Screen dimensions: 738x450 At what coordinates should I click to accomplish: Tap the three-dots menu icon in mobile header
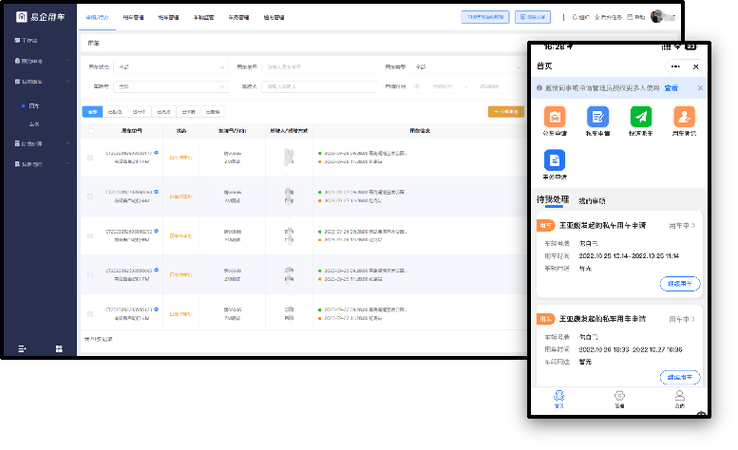coord(675,66)
